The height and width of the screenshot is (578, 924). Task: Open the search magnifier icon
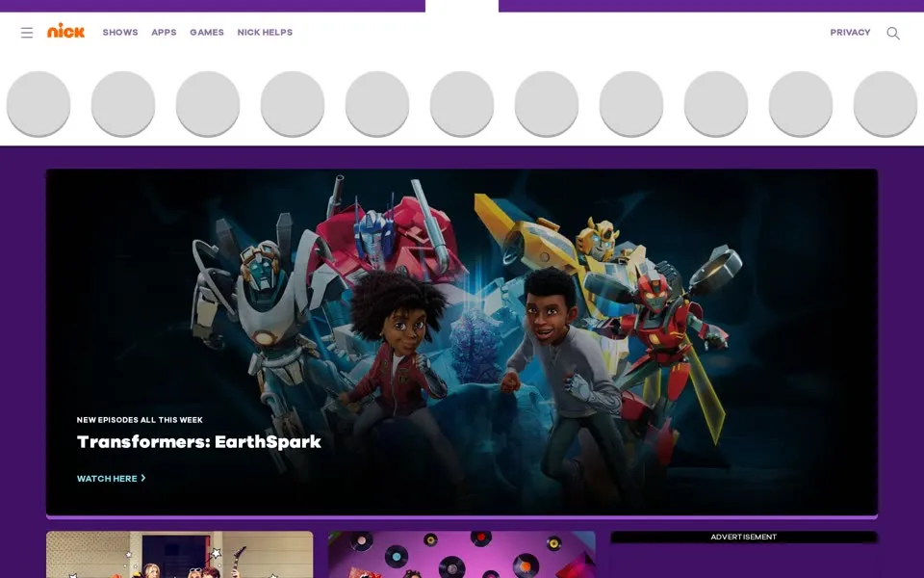(x=893, y=33)
